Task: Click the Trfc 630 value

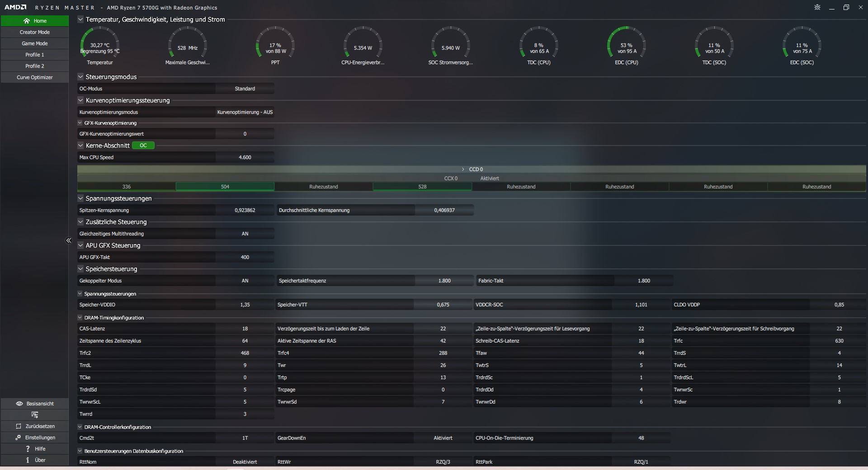Action: pos(839,341)
